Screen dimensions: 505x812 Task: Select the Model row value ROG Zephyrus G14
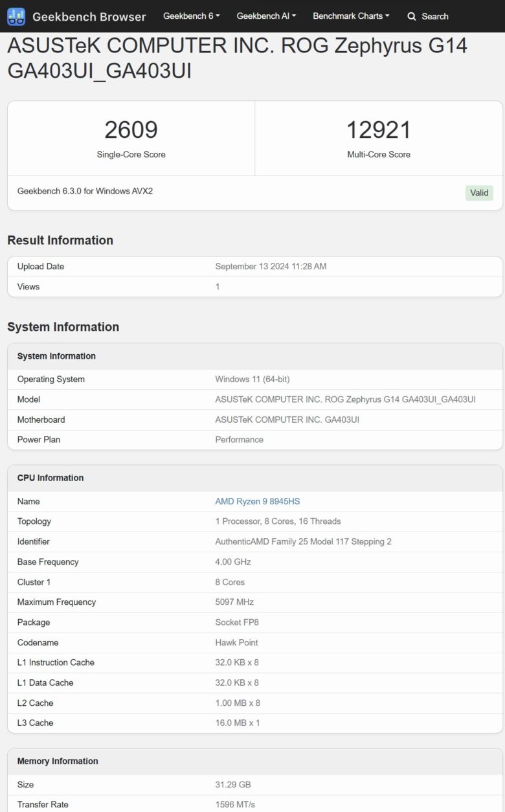click(345, 400)
